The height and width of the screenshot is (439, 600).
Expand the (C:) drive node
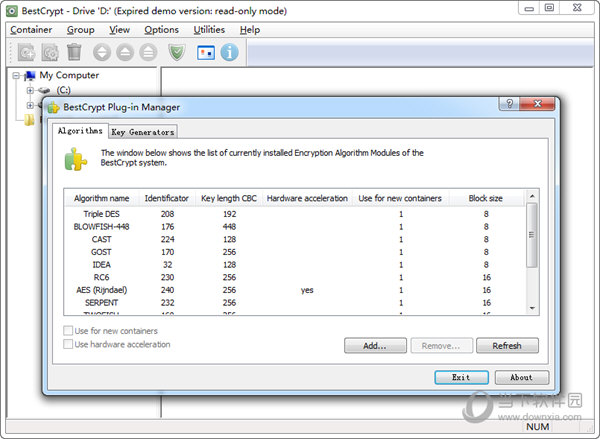click(x=30, y=90)
